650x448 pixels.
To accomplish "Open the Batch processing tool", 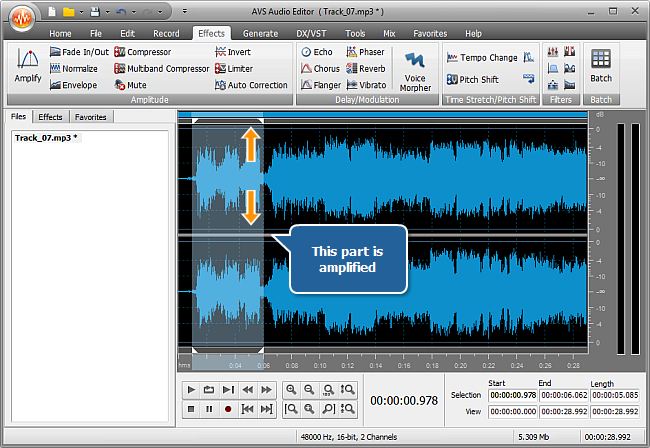I will pos(601,66).
